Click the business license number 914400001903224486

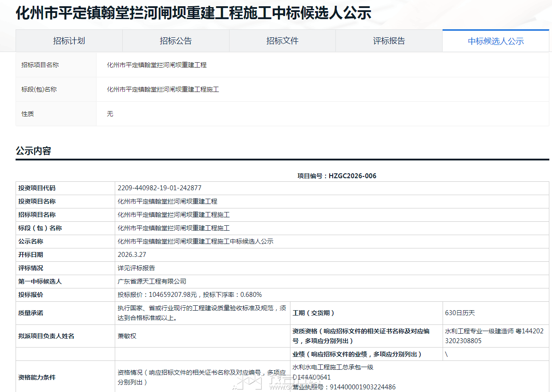tap(344, 387)
